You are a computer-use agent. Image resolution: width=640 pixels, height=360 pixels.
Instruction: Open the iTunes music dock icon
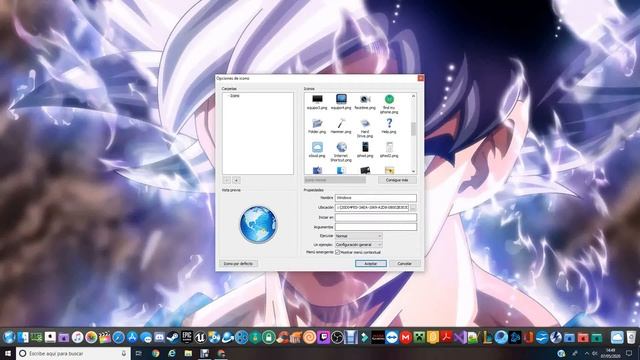[77, 337]
